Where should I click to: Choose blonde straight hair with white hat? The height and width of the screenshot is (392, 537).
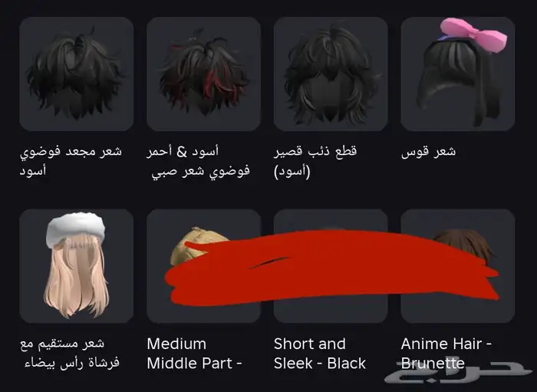click(x=77, y=266)
